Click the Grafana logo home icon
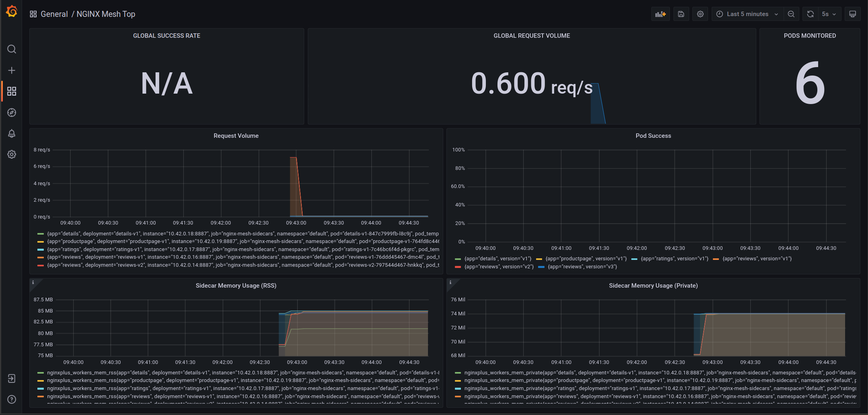Screen dimensions: 868x415 (x=12, y=12)
